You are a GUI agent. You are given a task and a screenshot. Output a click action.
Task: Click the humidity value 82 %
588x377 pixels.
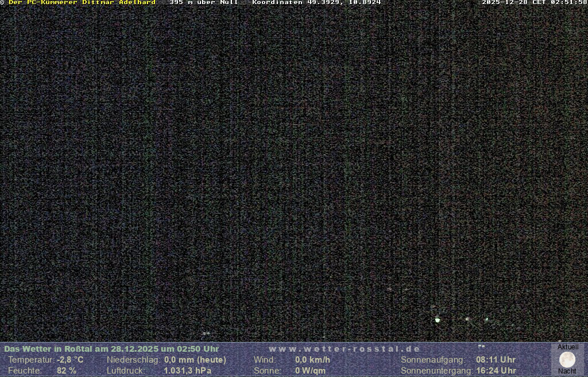[x=67, y=371]
